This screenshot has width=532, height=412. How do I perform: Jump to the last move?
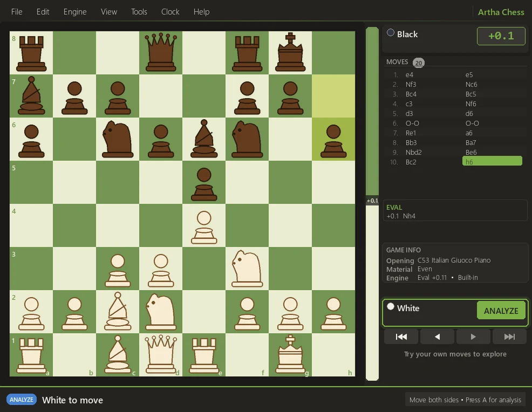(509, 337)
